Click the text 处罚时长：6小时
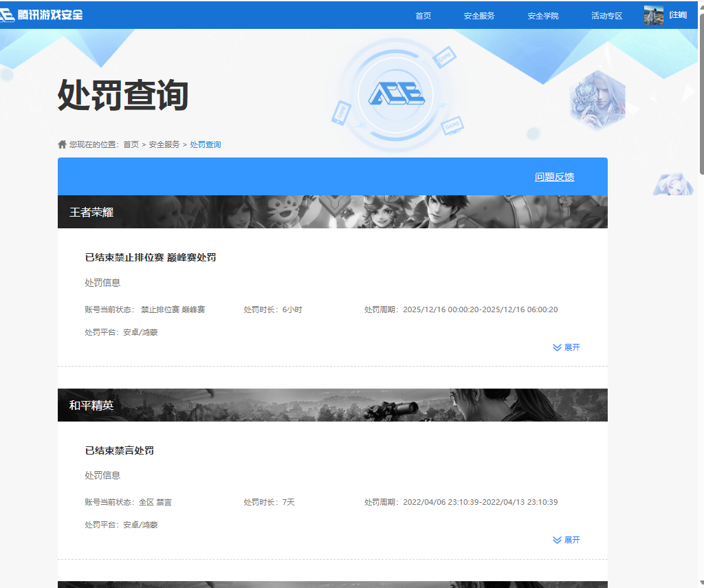Viewport: 704px width, 588px height. (273, 309)
